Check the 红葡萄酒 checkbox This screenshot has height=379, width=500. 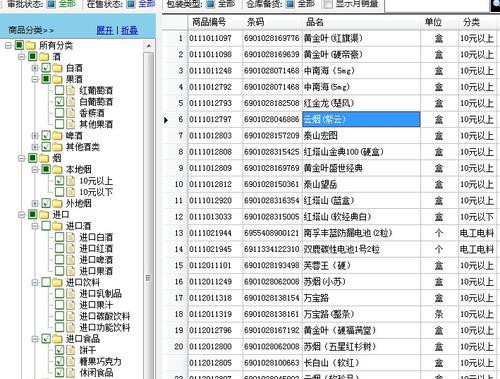point(59,90)
